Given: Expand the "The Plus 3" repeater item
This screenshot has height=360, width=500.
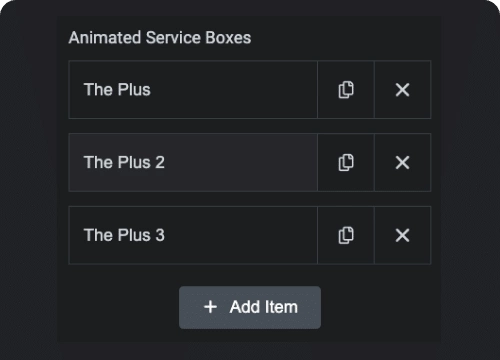Looking at the screenshot, I should (193, 235).
